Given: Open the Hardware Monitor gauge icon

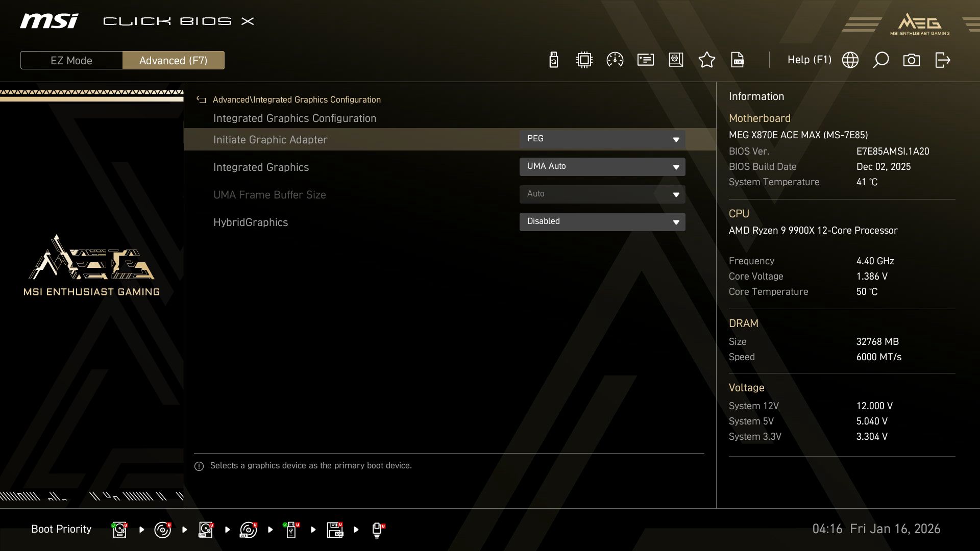Looking at the screenshot, I should point(615,60).
